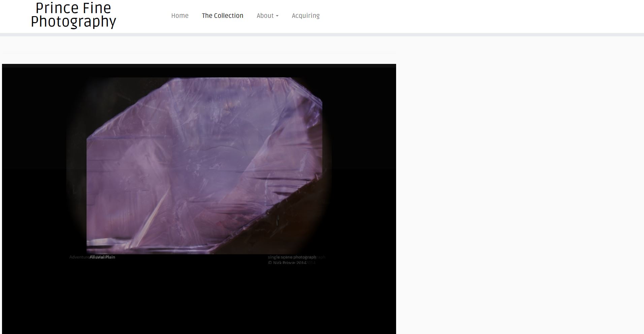Click the © Nick Prince 2014 copyright text
Screen dimensions: 644x334
(287, 263)
